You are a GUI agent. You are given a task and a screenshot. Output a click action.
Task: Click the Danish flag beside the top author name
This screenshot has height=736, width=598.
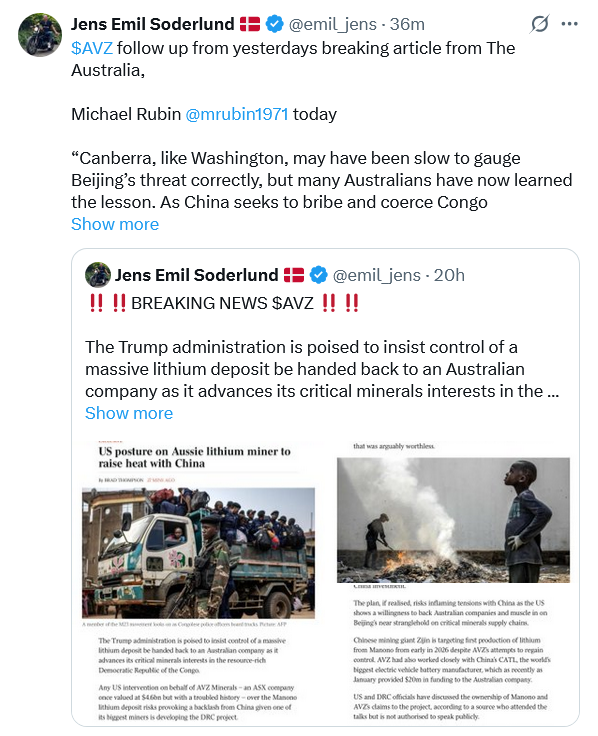[250, 24]
